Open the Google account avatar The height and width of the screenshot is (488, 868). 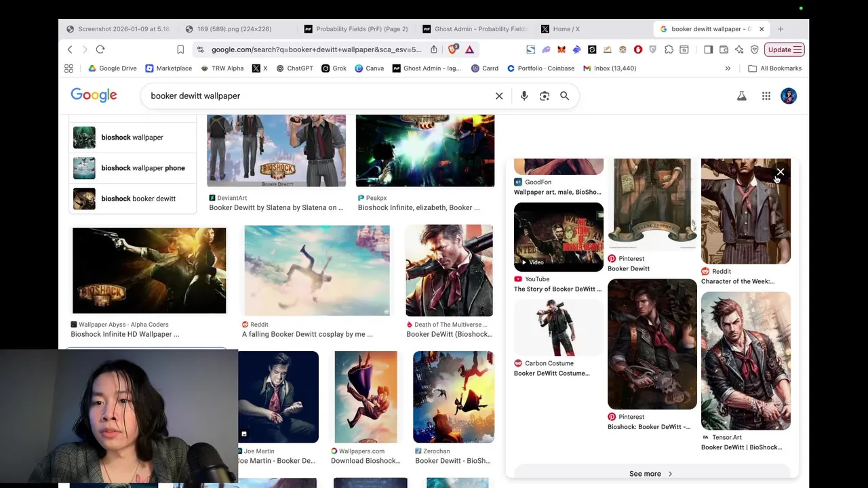[x=789, y=96]
